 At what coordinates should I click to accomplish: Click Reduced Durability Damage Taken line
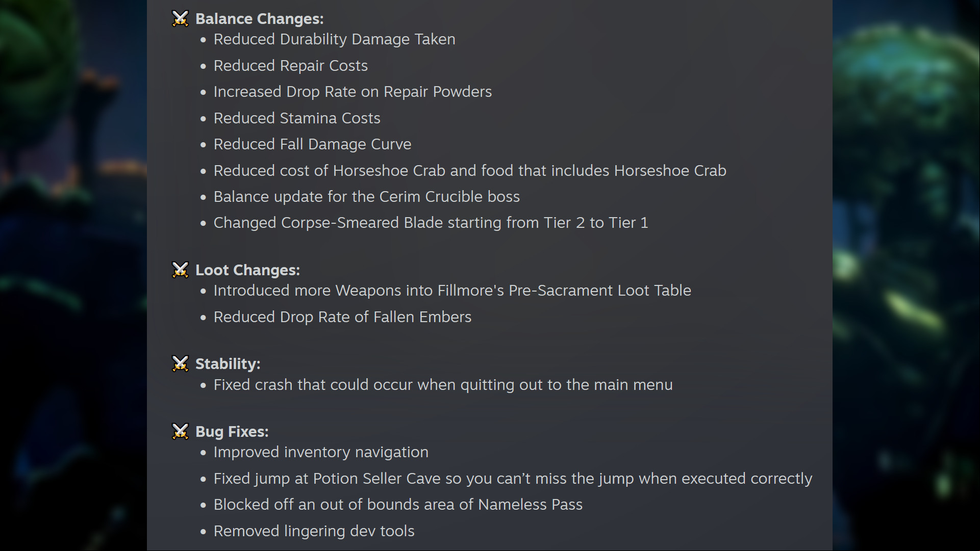pyautogui.click(x=334, y=39)
